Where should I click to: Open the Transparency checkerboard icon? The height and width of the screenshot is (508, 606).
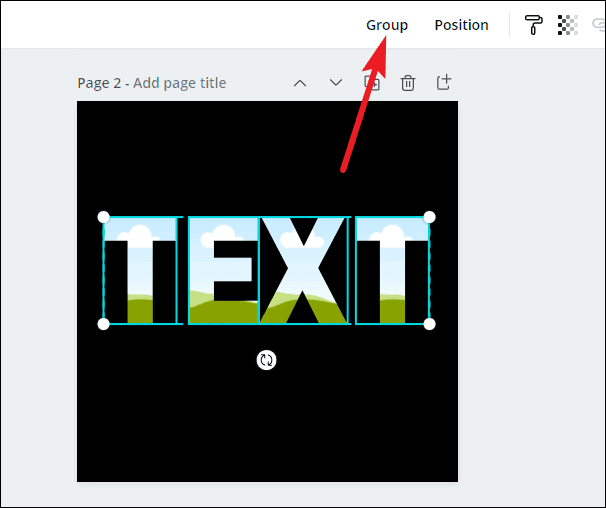point(567,25)
